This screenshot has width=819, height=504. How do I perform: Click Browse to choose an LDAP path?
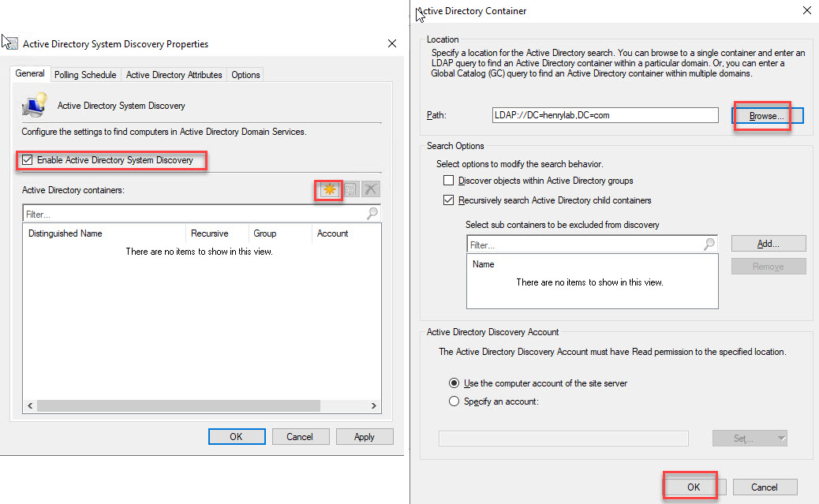(x=767, y=116)
